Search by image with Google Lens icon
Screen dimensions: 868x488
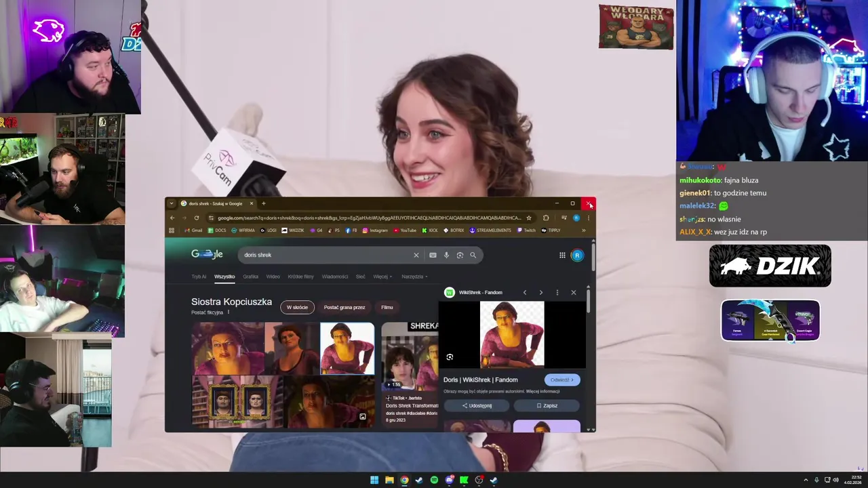460,255
